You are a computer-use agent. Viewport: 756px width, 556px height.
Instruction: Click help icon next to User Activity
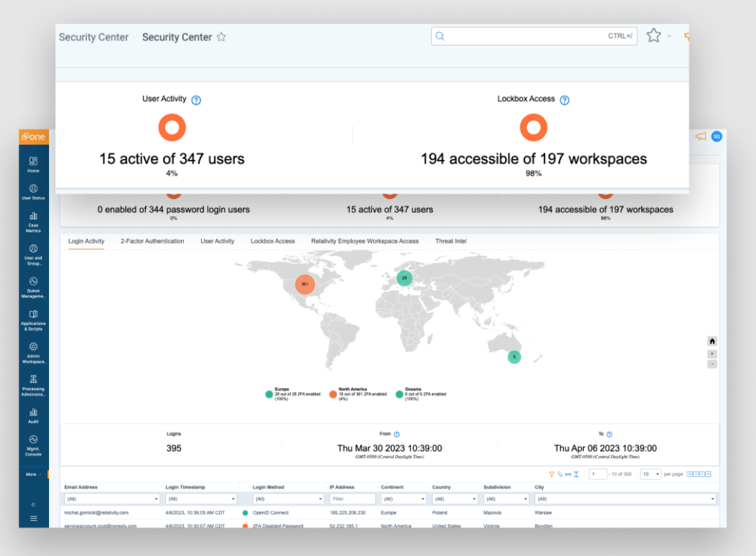[x=196, y=100]
